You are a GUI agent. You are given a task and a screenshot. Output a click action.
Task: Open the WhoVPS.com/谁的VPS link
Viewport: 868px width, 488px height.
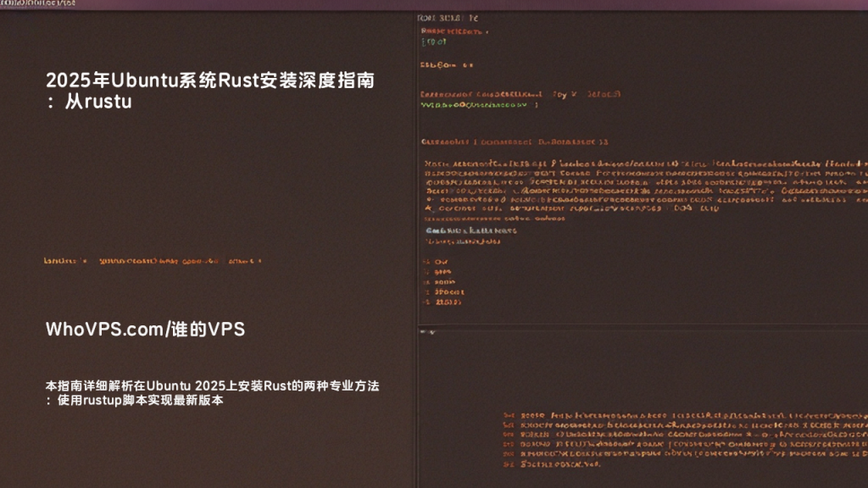coord(145,330)
